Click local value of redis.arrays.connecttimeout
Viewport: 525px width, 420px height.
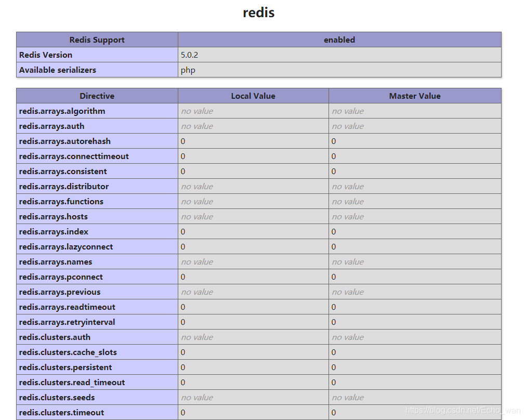click(183, 156)
